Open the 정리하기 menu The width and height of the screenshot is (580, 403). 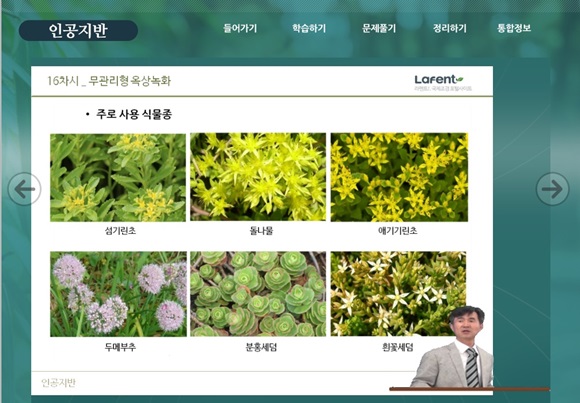[x=449, y=28]
